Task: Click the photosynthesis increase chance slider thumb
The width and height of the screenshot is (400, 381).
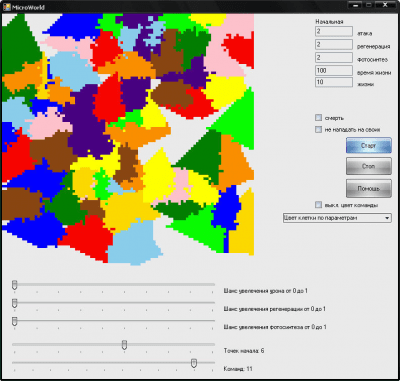Action: (x=15, y=321)
